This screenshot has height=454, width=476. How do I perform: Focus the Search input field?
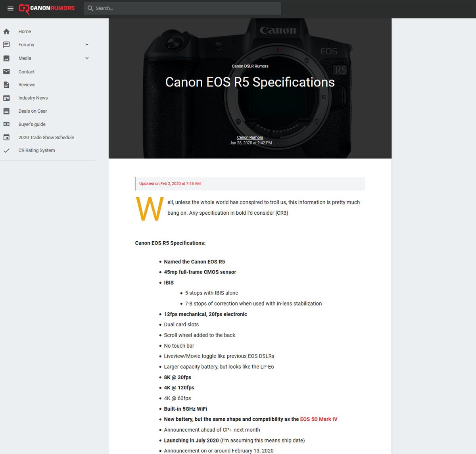182,8
